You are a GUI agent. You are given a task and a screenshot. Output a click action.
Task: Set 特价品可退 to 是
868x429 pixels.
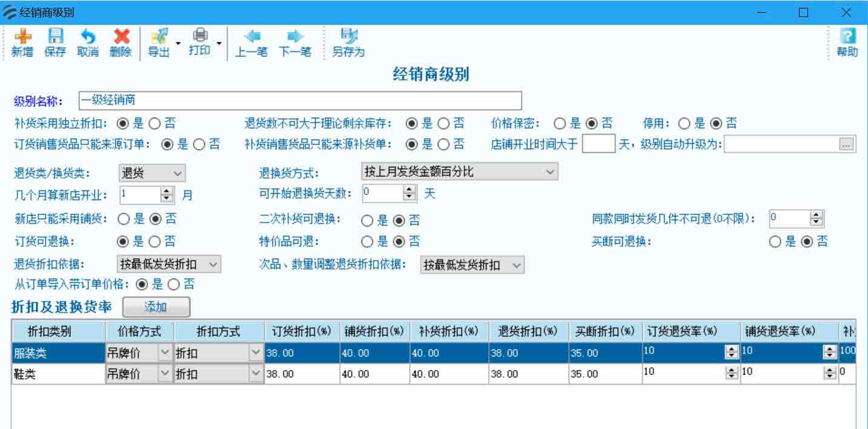367,242
